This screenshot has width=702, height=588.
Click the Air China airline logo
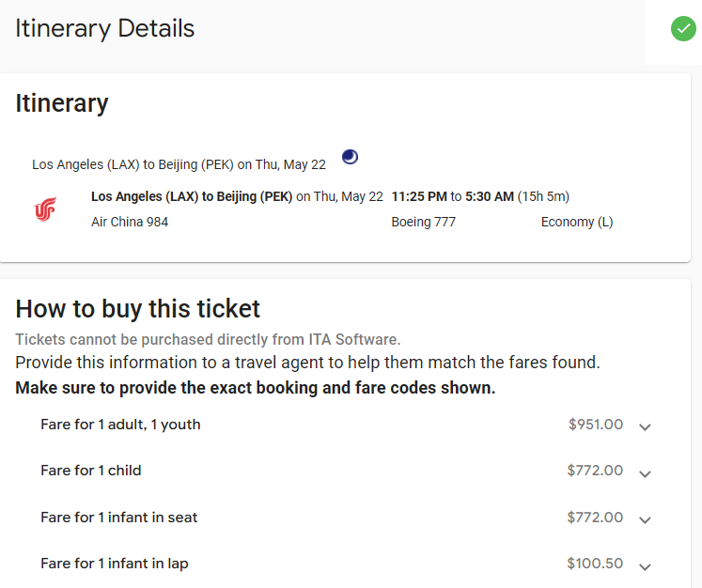(45, 209)
